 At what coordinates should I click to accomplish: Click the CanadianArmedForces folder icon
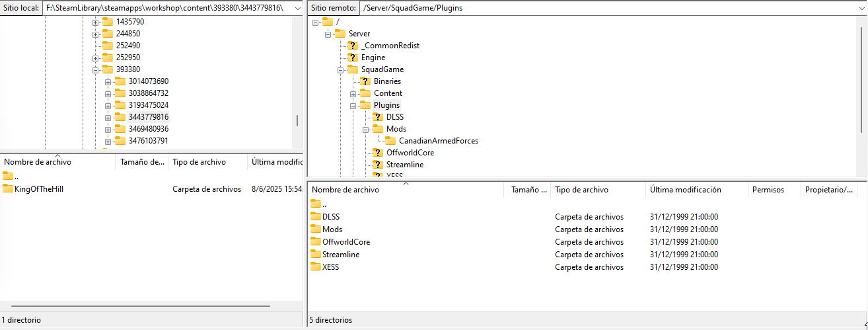[x=390, y=141]
